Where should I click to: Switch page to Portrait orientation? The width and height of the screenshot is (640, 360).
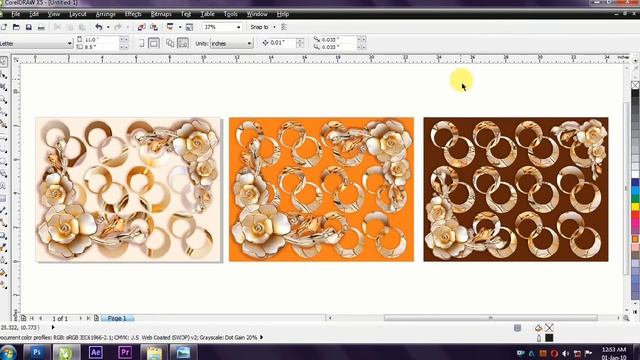point(141,43)
